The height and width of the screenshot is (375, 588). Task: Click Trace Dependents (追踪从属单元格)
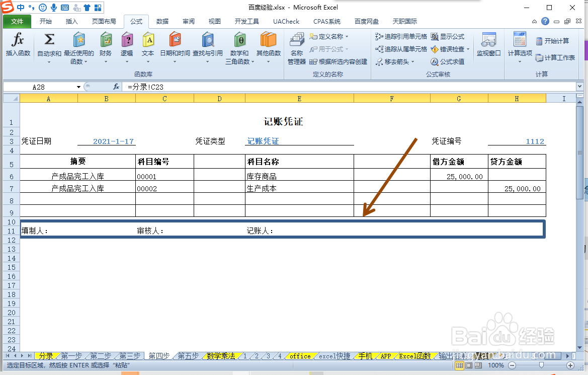401,49
